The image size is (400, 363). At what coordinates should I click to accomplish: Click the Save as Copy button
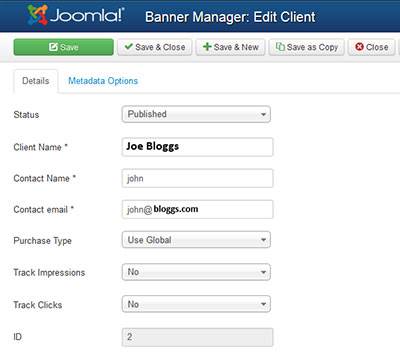[x=307, y=47]
